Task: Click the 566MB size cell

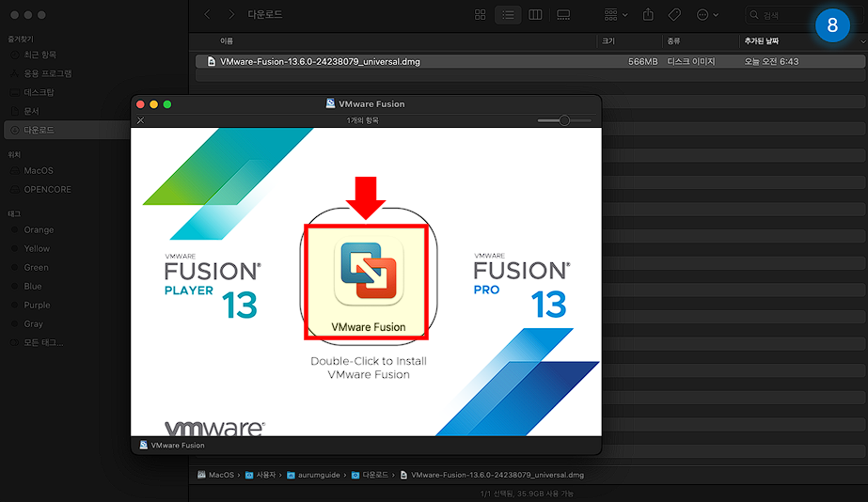Action: tap(642, 61)
